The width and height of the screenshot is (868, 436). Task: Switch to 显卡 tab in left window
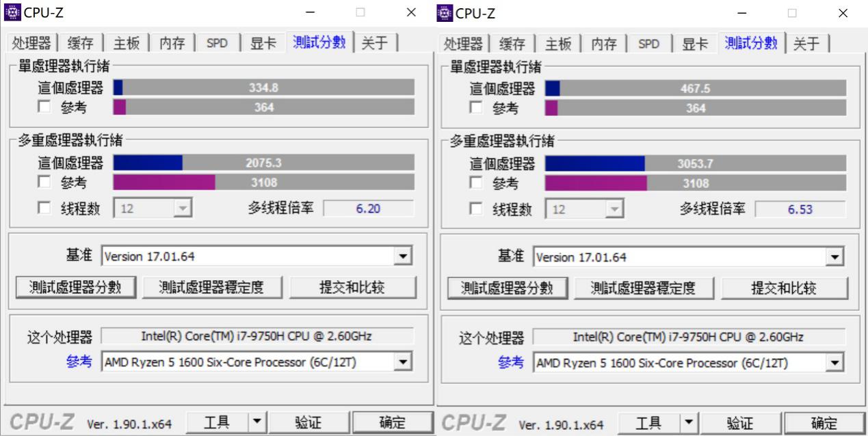[263, 43]
